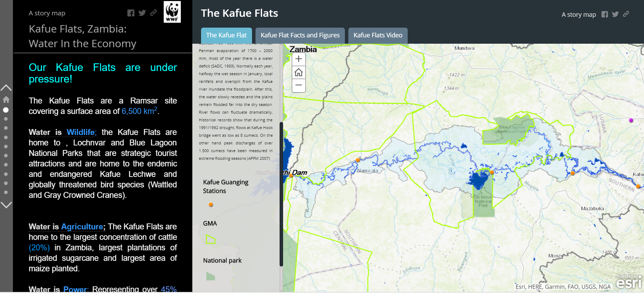This screenshot has width=644, height=293.
Task: Share story on Facebook in left panel
Action: point(131,13)
